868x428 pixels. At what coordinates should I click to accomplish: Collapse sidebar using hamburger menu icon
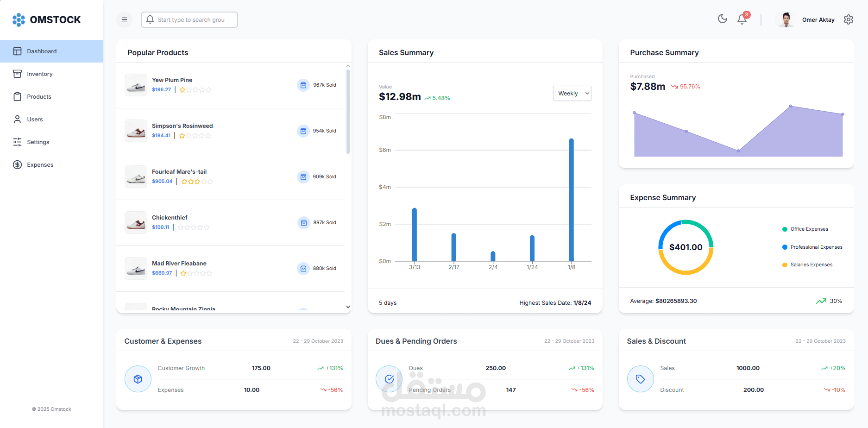125,19
